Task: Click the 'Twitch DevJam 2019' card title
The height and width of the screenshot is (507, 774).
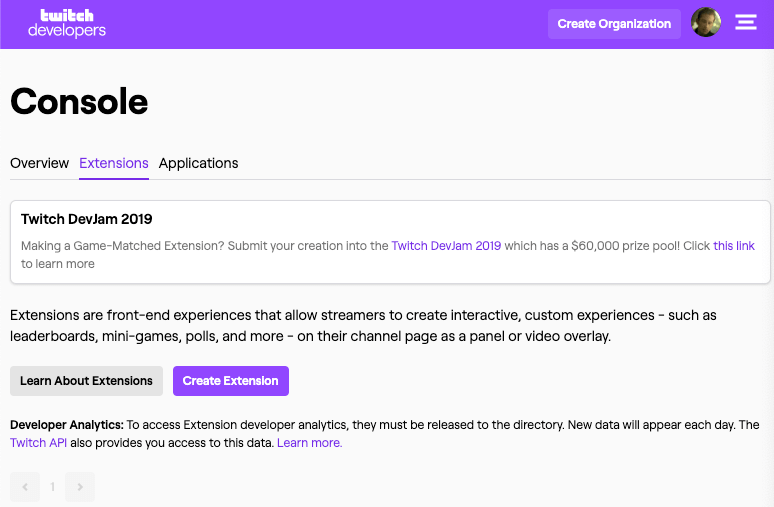Action: click(86, 219)
